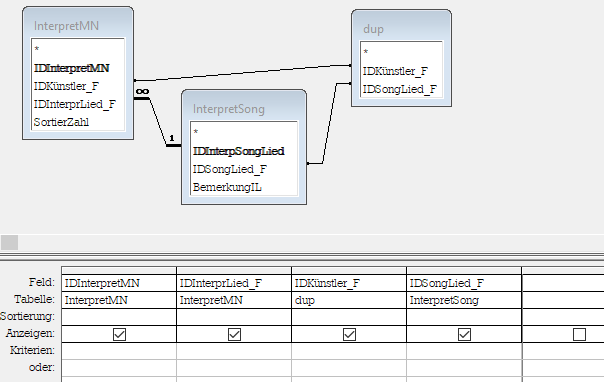Click InterpretMN table title bar
This screenshot has width=604, height=382.
[78, 25]
